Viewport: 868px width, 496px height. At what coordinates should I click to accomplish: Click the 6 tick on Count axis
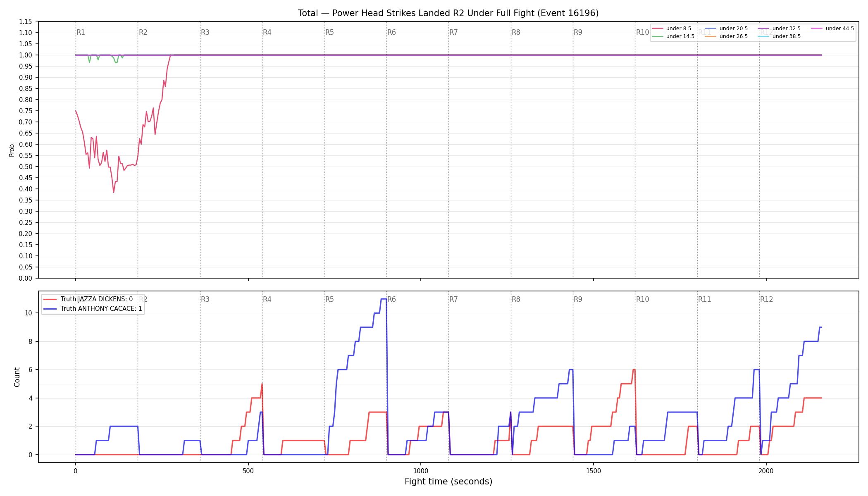pyautogui.click(x=31, y=370)
